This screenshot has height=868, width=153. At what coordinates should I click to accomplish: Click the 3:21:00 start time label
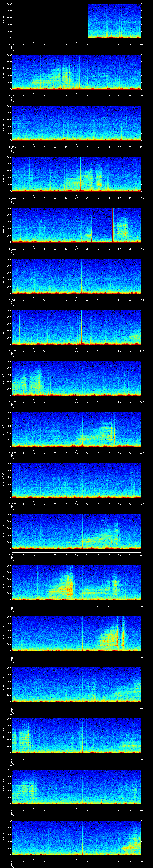coord(12,657)
